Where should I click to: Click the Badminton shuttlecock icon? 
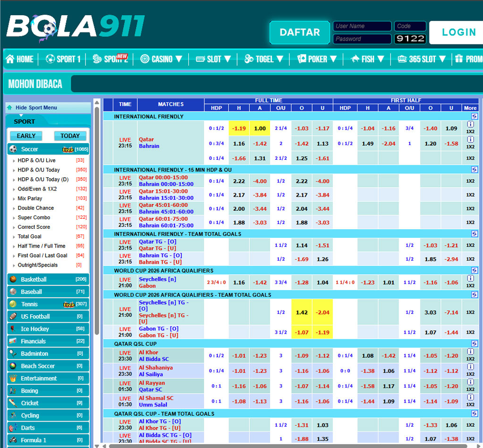[x=13, y=353]
